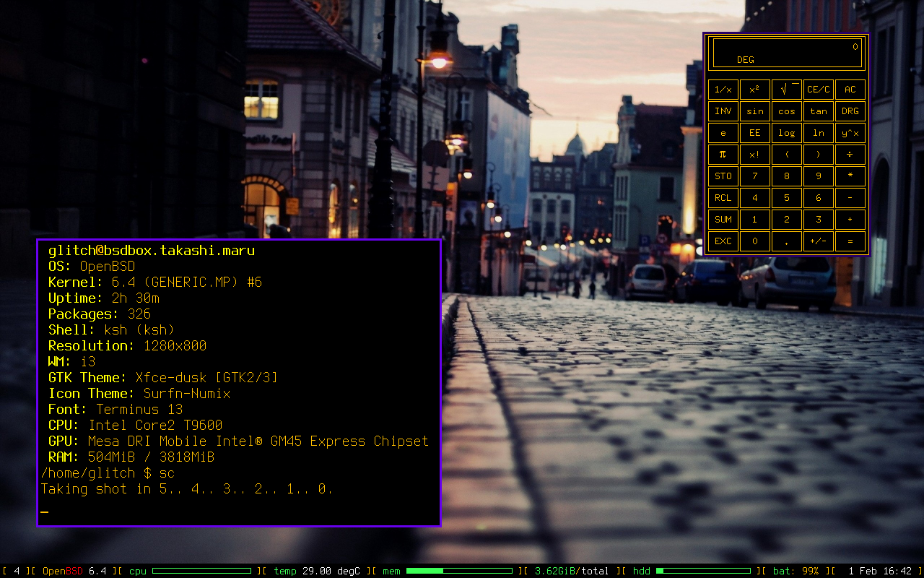Toggle the INV inverse function button

[x=723, y=111]
